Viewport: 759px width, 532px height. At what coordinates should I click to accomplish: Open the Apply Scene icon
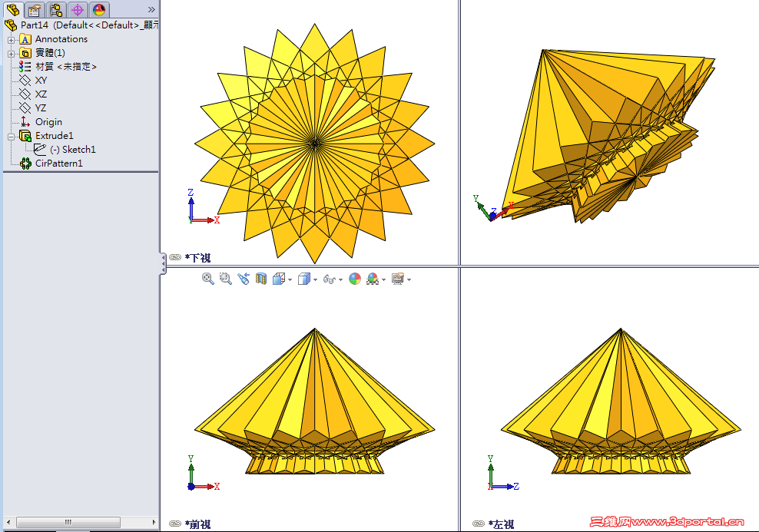355,279
